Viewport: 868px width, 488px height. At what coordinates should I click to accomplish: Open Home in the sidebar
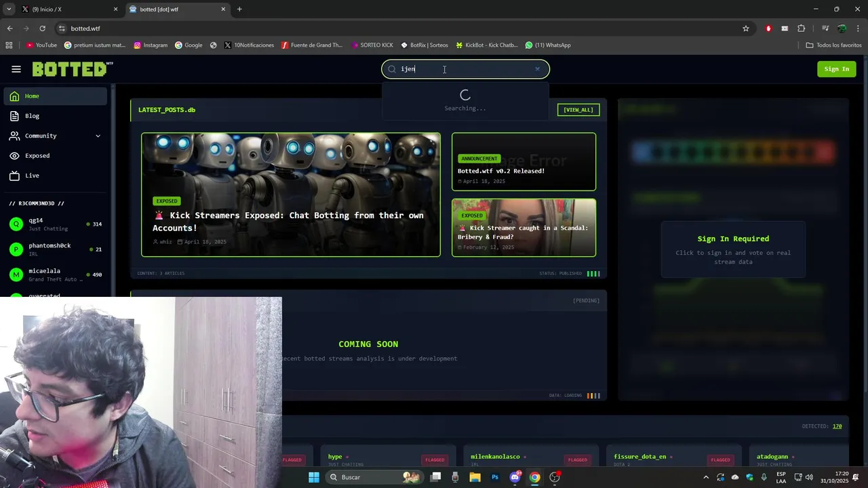coord(56,96)
